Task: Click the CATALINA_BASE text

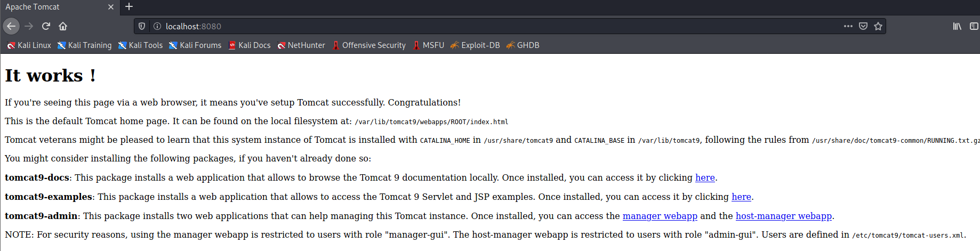Action: (599, 141)
